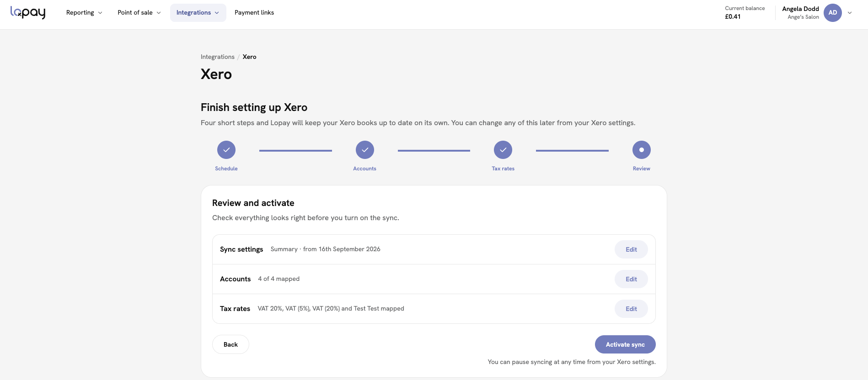Select the Review step circle

(642, 150)
